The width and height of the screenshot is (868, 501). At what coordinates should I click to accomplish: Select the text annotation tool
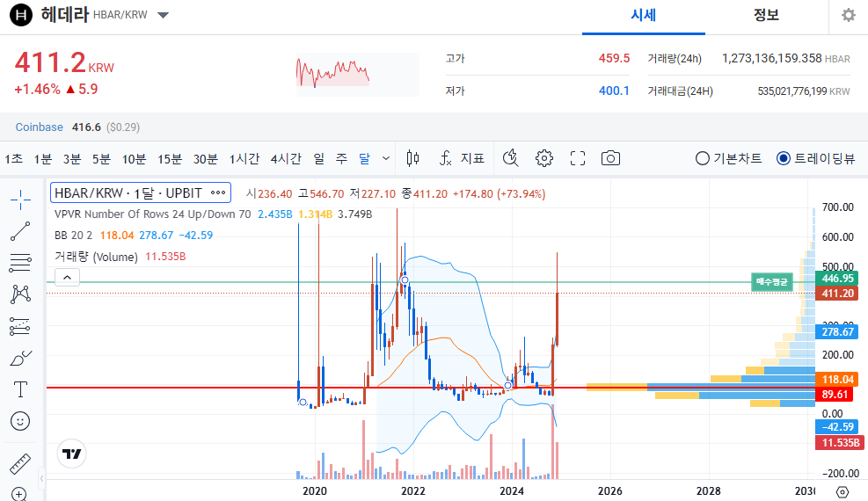pyautogui.click(x=20, y=389)
